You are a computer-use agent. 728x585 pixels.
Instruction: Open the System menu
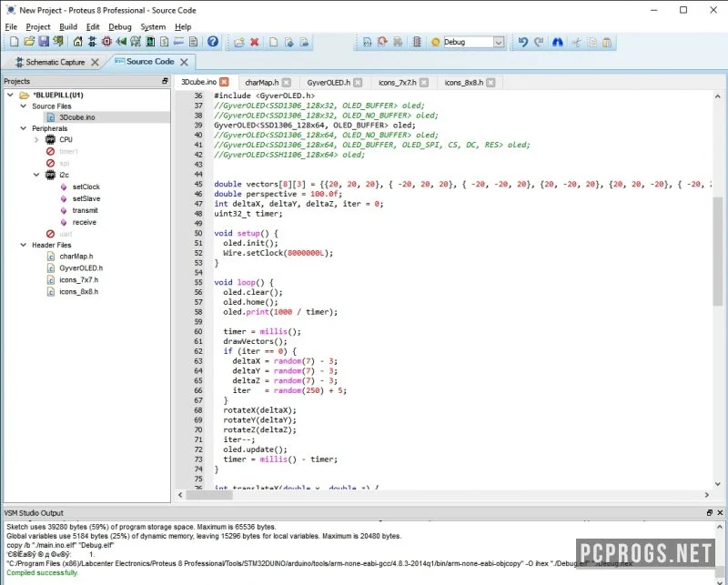153,27
